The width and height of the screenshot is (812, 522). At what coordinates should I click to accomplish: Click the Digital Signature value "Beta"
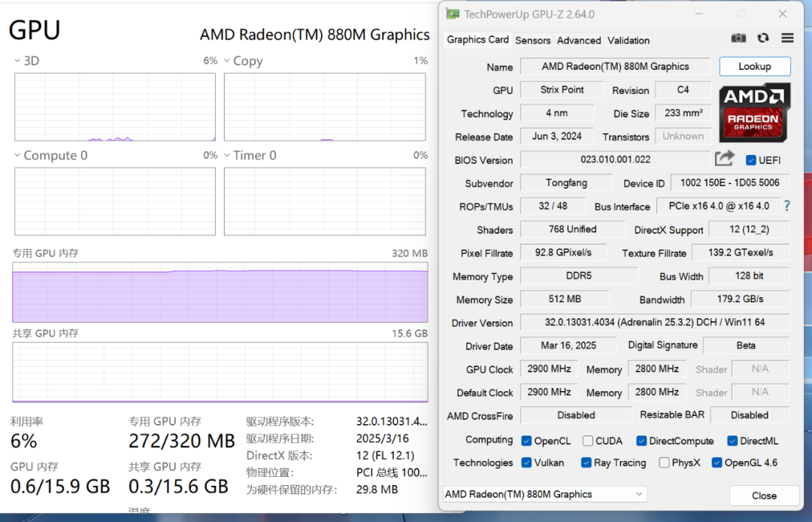pyautogui.click(x=746, y=345)
